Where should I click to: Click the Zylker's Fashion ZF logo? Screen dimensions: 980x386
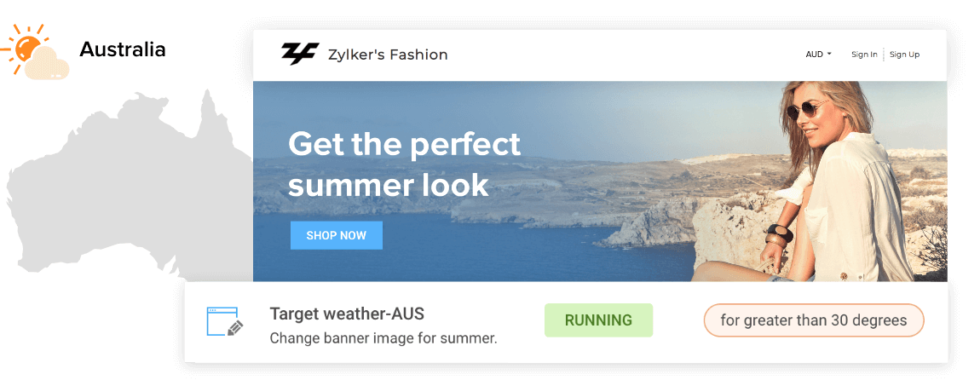pos(299,55)
